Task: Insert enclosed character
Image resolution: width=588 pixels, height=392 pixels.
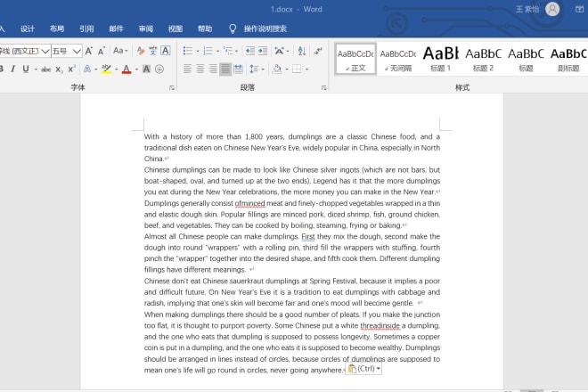Action: coord(159,69)
